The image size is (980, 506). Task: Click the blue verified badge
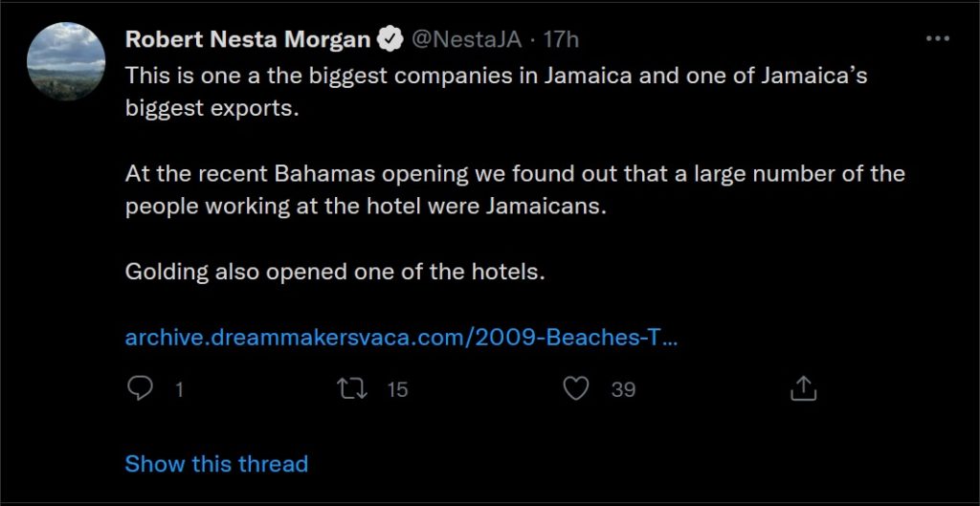[x=390, y=40]
